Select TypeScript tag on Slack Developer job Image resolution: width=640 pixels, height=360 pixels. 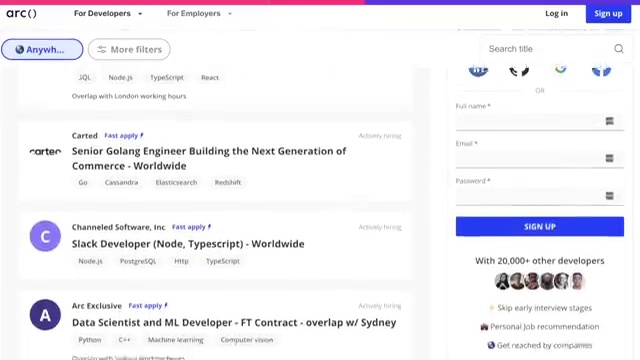coord(222,261)
